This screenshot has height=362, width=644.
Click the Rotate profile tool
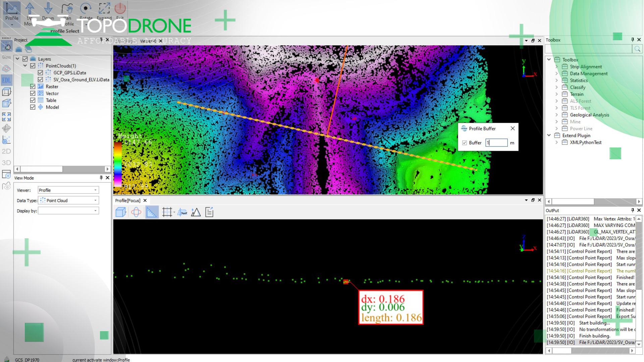(86, 10)
